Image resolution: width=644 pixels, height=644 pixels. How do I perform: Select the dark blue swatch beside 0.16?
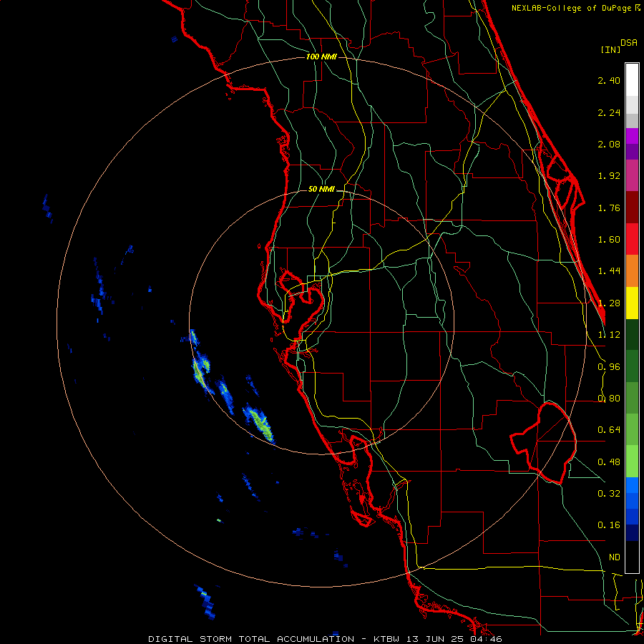pos(632,517)
